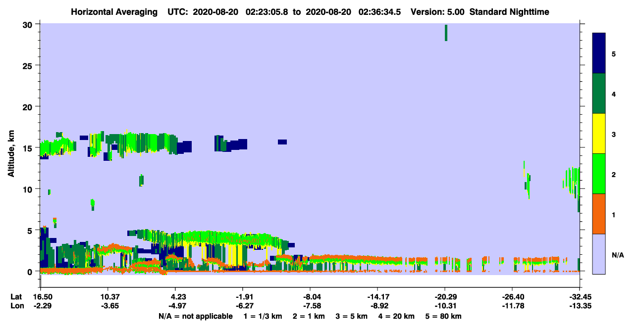
Task: Click the '5 = 80 km' legend note
Action: (x=444, y=316)
